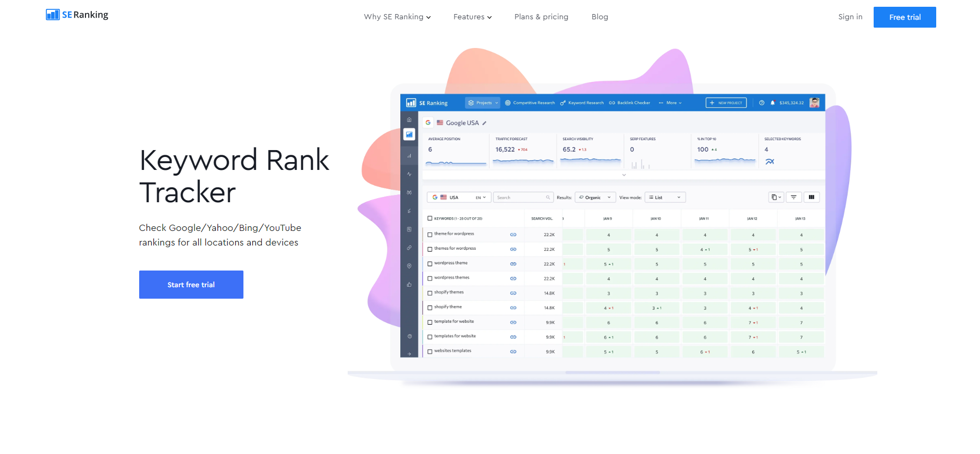
Task: Check the shopify themes checkbox
Action: click(430, 293)
